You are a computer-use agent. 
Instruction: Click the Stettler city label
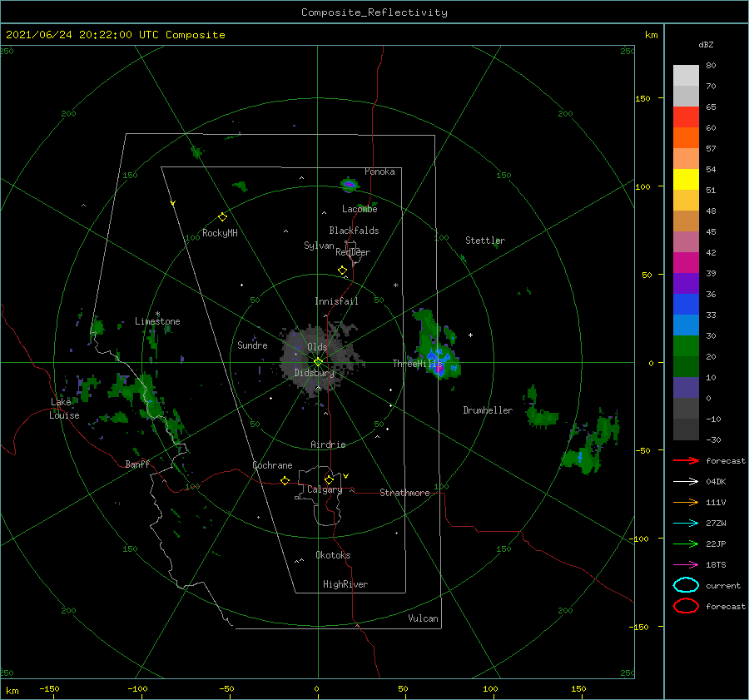(485, 241)
